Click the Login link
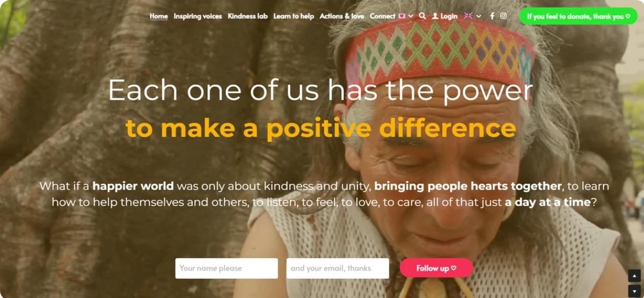The image size is (644, 298). click(x=449, y=16)
